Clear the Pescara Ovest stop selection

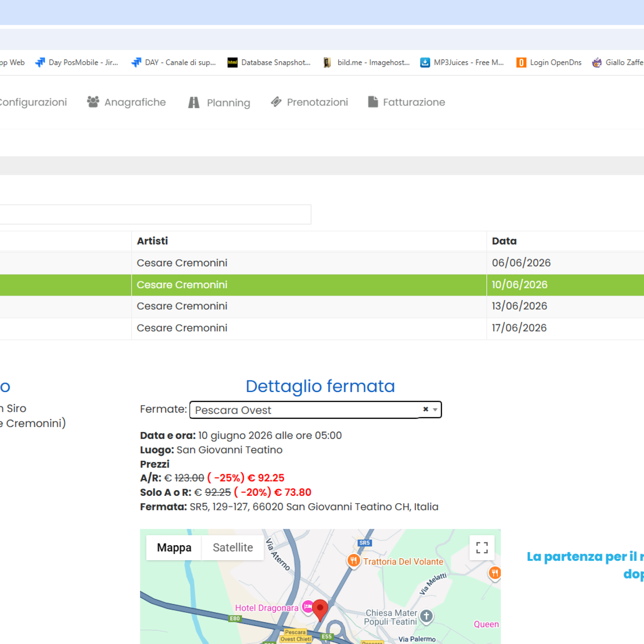[425, 409]
